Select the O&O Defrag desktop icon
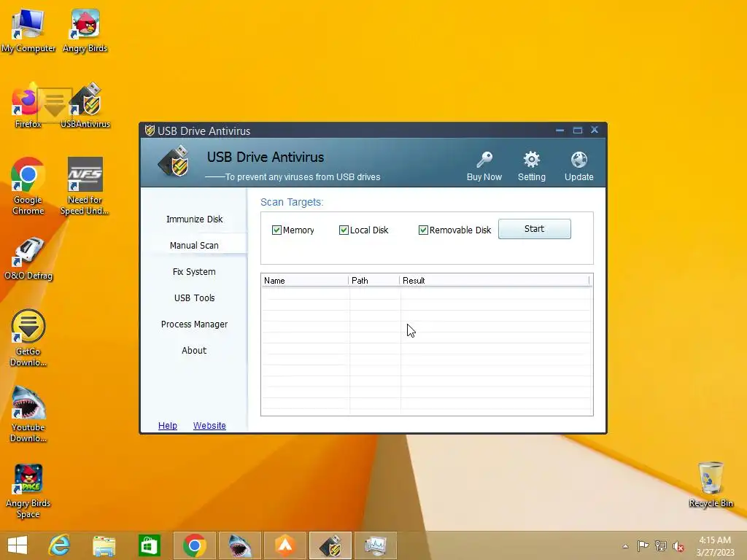The height and width of the screenshot is (560, 747). (x=28, y=259)
